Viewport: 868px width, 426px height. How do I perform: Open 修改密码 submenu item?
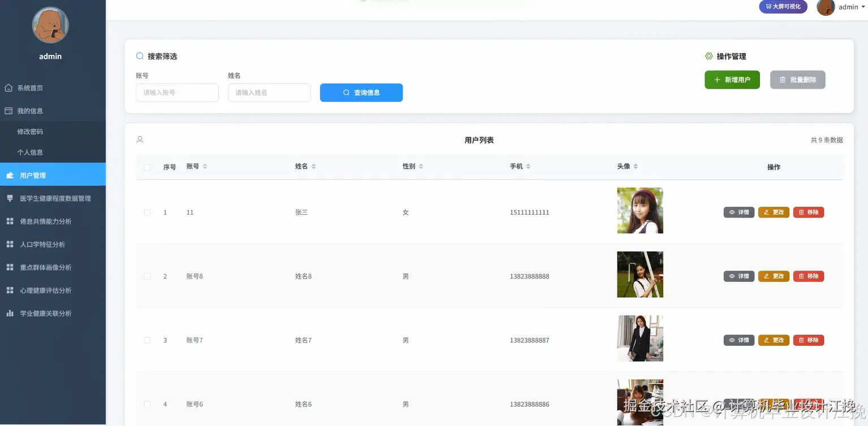[53, 132]
